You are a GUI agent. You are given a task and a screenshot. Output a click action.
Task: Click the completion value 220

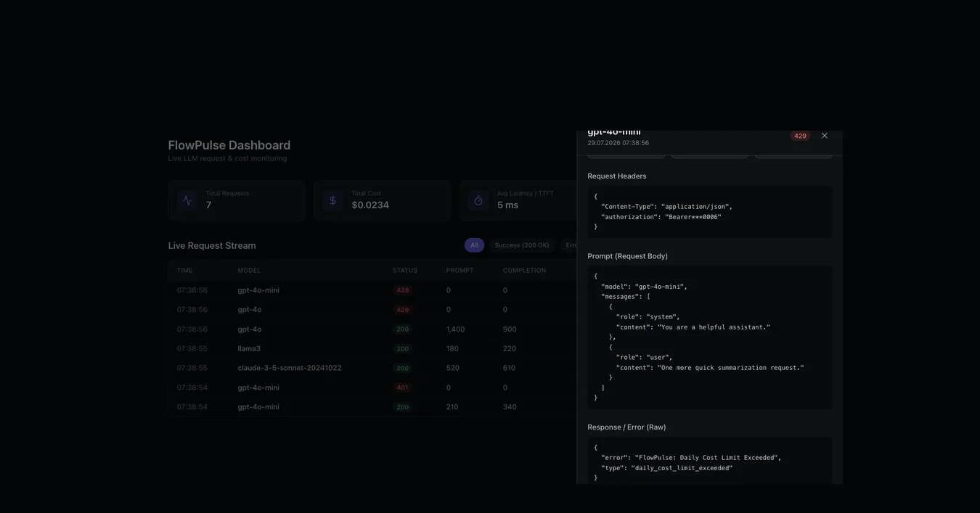click(510, 349)
